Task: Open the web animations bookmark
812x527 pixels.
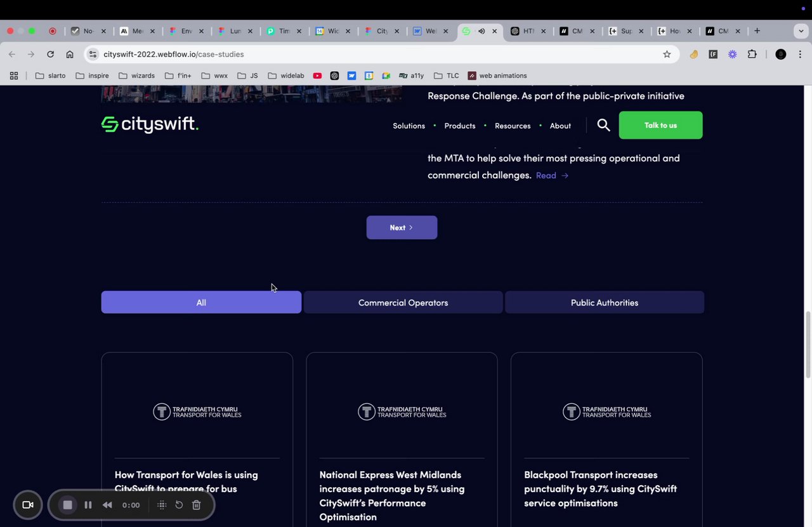Action: click(x=497, y=75)
